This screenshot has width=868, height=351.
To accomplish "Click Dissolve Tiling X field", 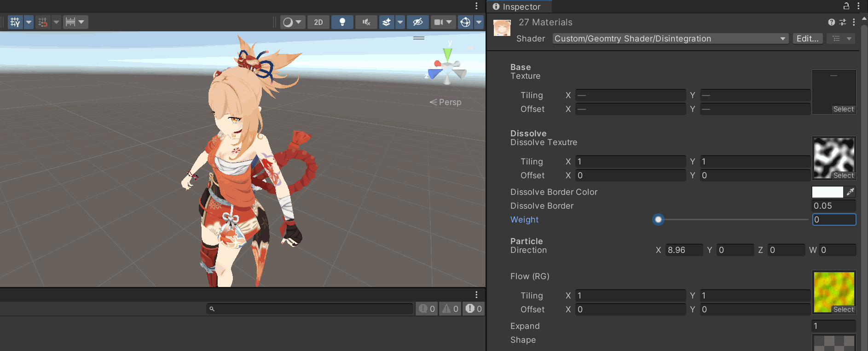I will tap(631, 162).
